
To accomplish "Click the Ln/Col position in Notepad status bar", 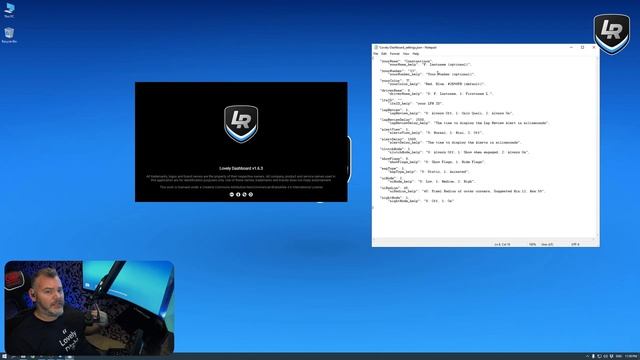I will point(502,244).
